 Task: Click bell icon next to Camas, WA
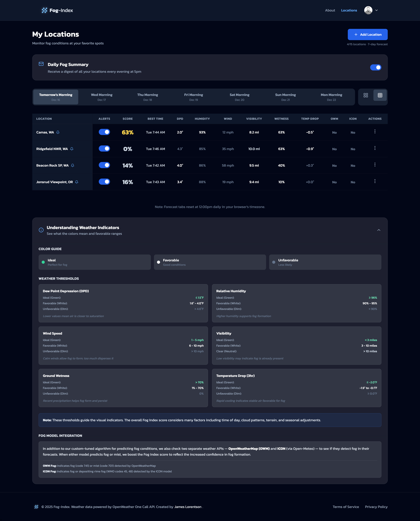click(x=58, y=132)
